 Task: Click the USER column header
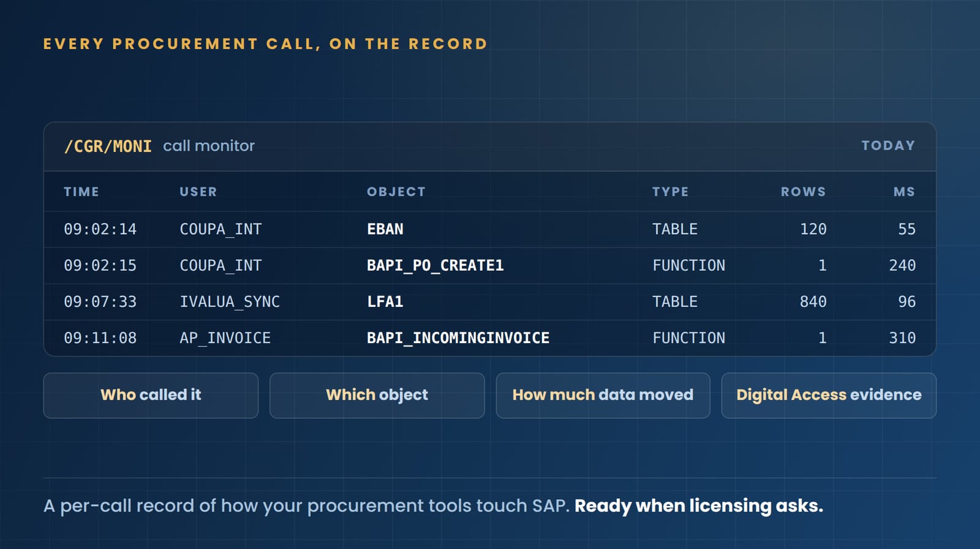(x=198, y=192)
